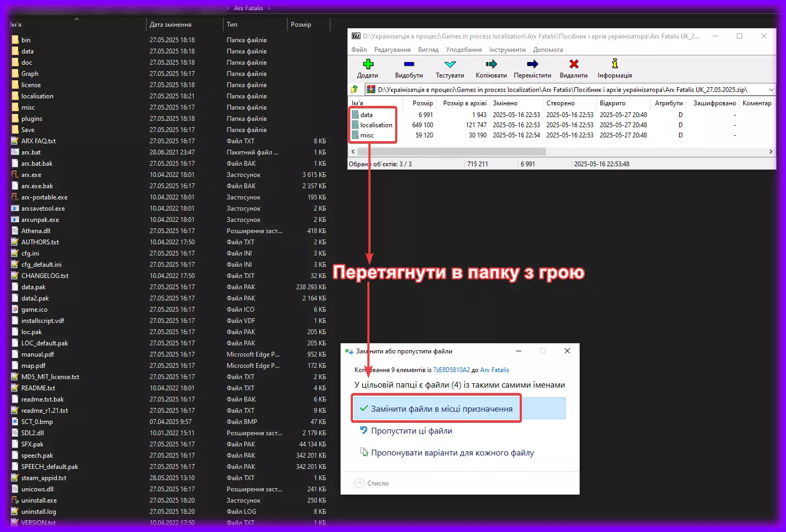Choose Замінити файли в місці призначення
This screenshot has width=786, height=532.
click(x=460, y=409)
